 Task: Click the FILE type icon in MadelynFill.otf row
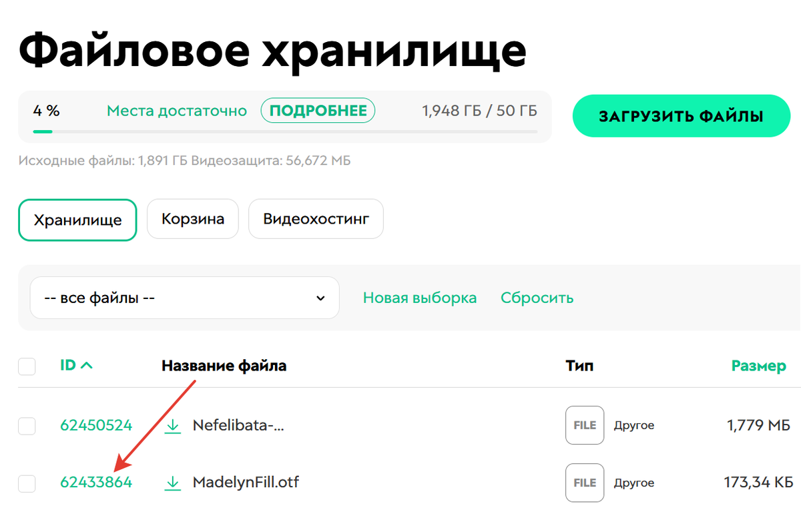(x=585, y=483)
